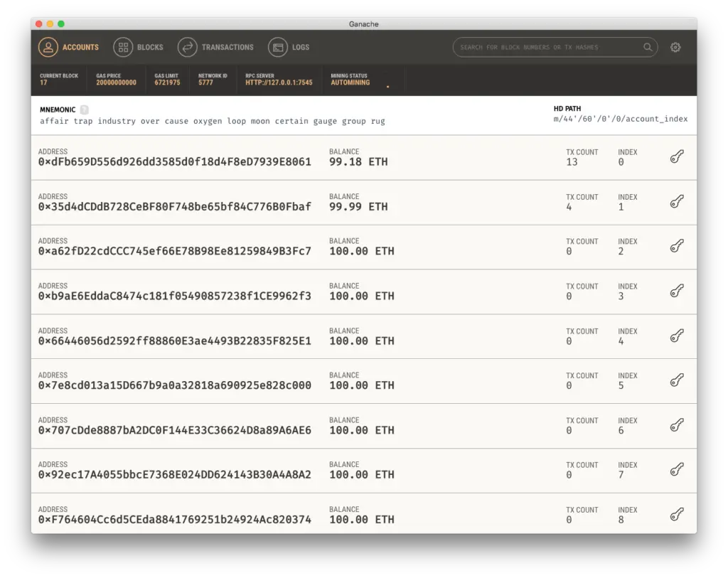The height and width of the screenshot is (578, 728).
Task: Click the search magnifier icon
Action: [647, 47]
